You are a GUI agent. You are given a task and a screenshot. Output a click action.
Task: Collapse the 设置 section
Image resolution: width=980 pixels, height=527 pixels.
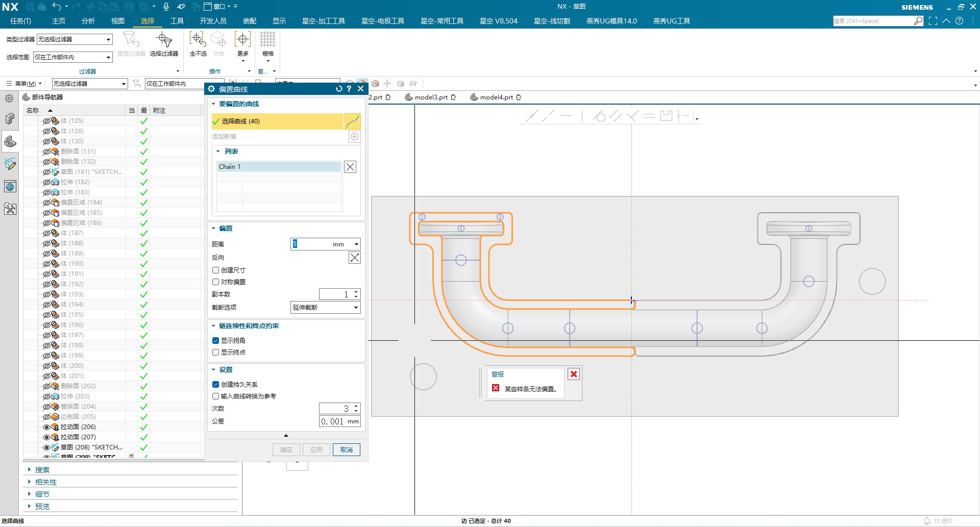click(214, 369)
